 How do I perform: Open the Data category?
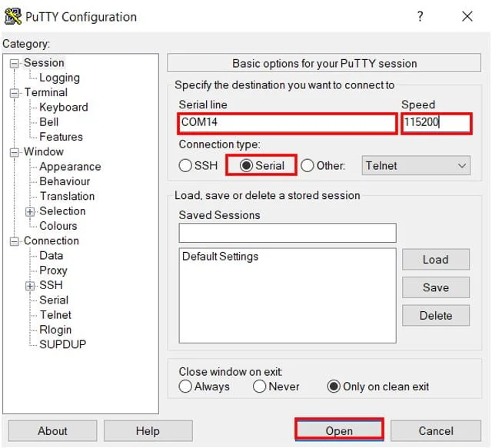tap(52, 255)
